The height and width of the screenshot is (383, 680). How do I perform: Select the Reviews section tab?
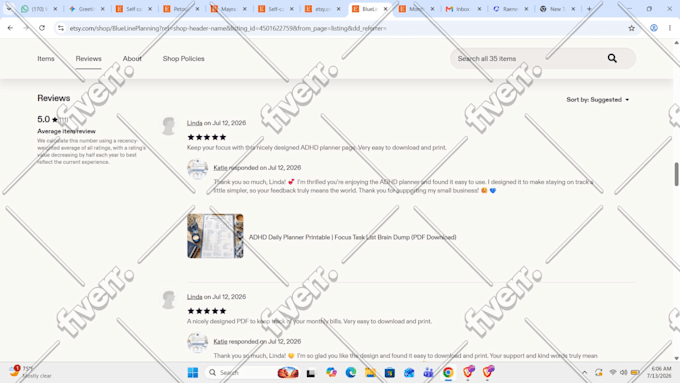click(x=88, y=59)
